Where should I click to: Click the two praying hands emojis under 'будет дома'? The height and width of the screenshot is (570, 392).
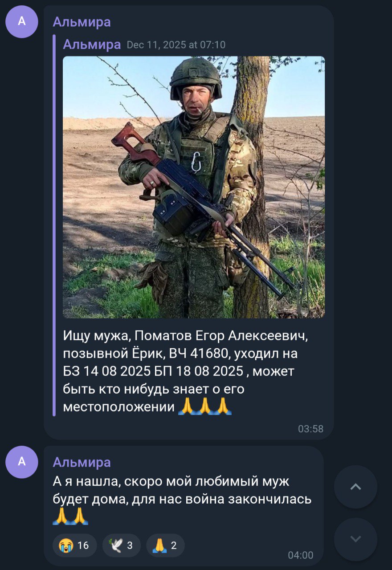(70, 516)
